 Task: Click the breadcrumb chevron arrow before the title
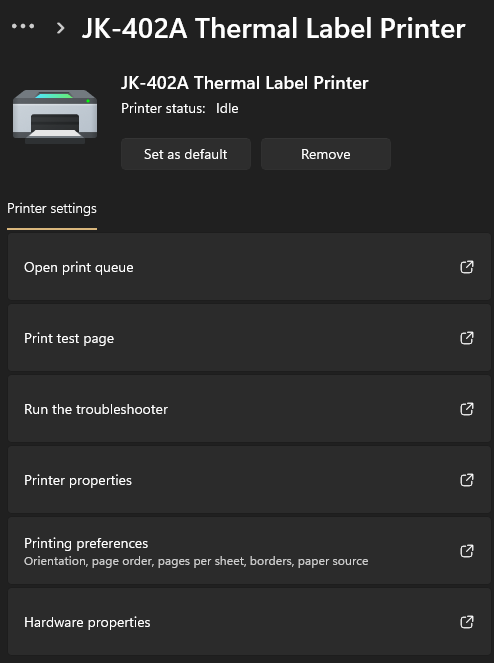pos(60,28)
